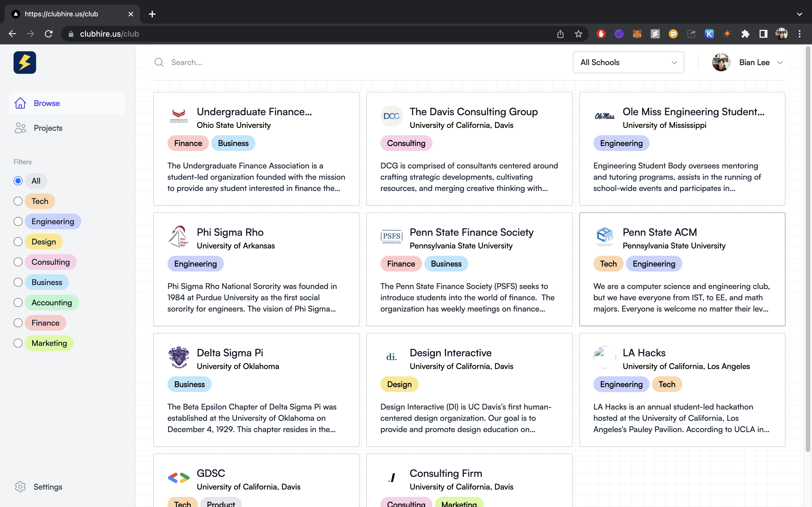Bookmark page with the star icon

[578, 34]
